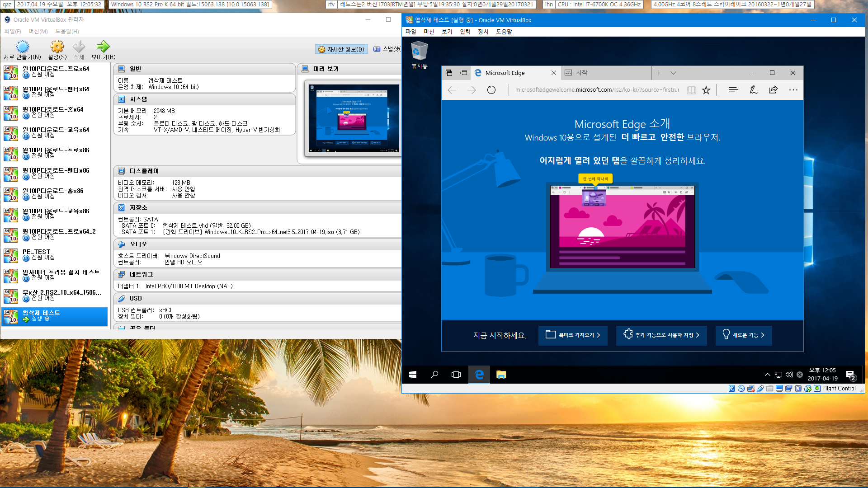
Task: Click Snapshots (스냅샷) toggle button
Action: pos(387,49)
